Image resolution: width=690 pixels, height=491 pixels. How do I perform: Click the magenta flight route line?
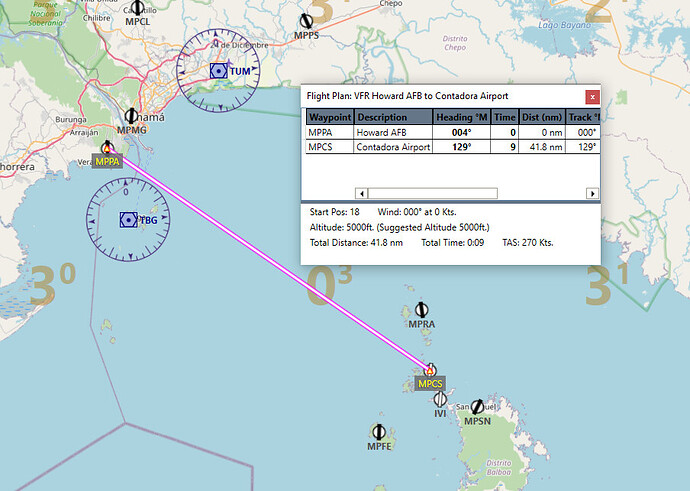tap(268, 259)
